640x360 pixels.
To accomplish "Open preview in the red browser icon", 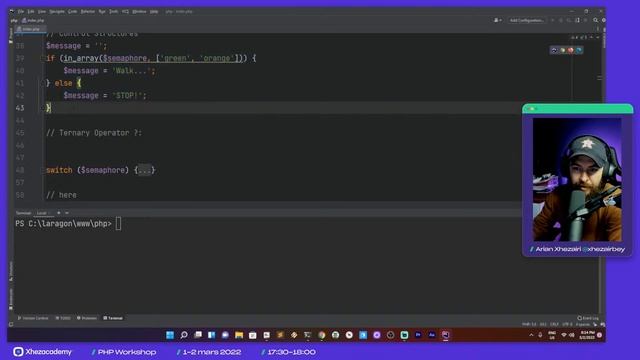I will (571, 50).
